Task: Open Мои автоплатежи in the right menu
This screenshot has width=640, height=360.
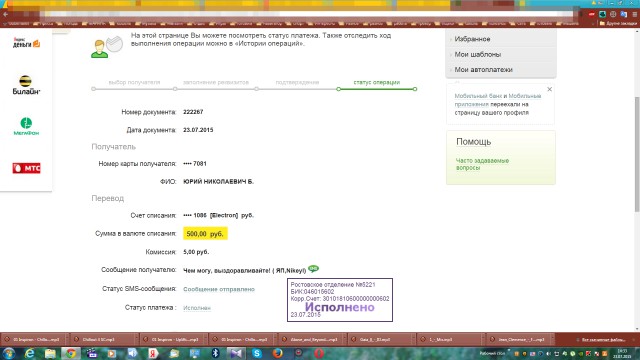Action: (x=483, y=70)
